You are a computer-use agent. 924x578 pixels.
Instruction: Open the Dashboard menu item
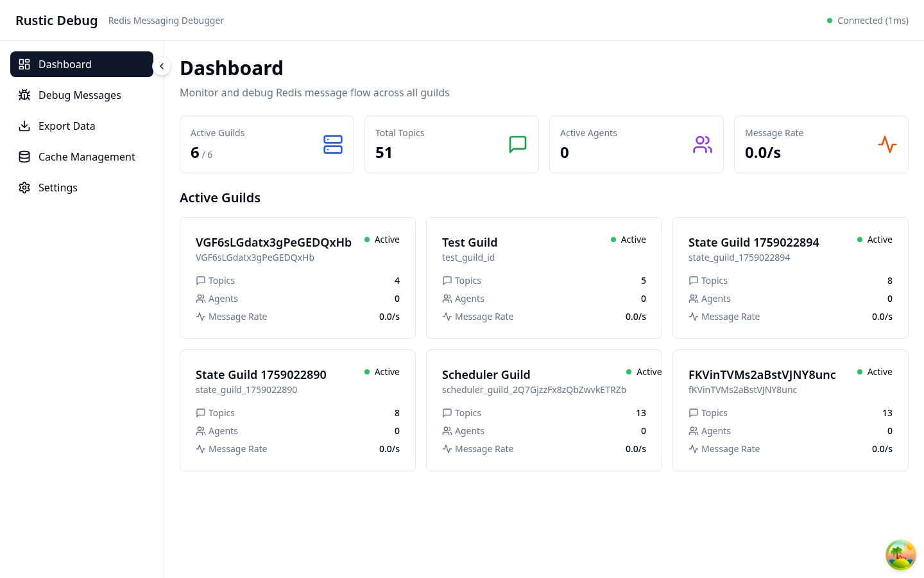(81, 64)
